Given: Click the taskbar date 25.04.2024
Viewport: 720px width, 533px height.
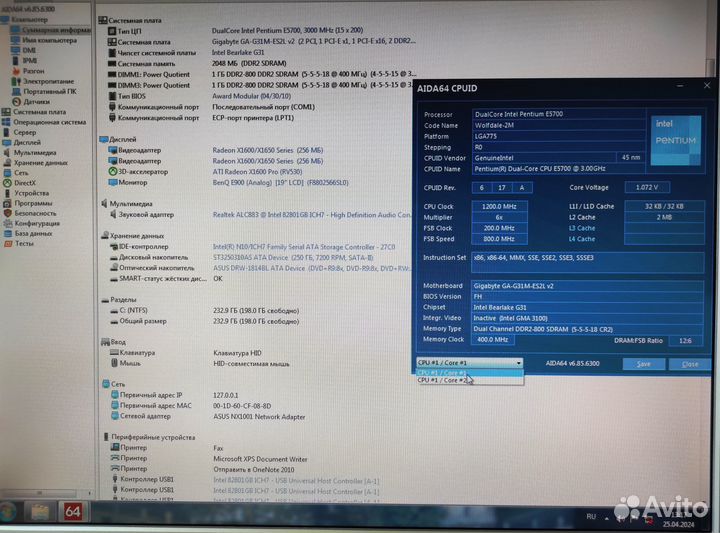Looking at the screenshot, I should (x=678, y=524).
